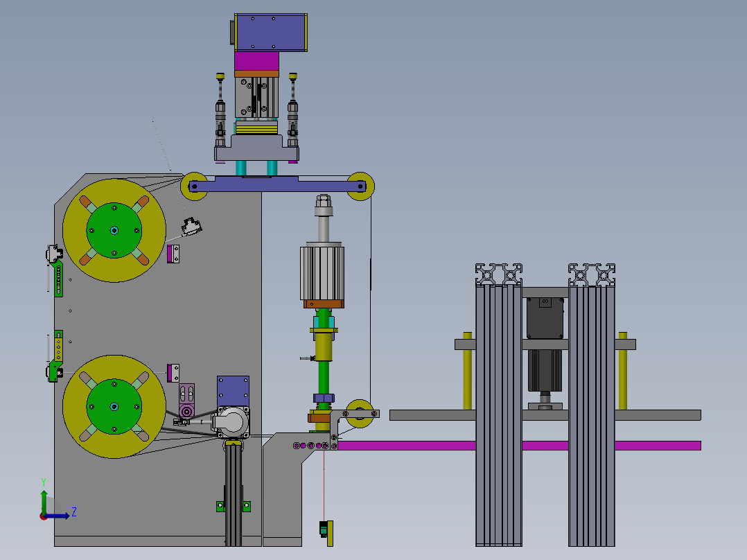Click the round gray gearbox housing
Screen dimensions: 747x560
(x=232, y=422)
